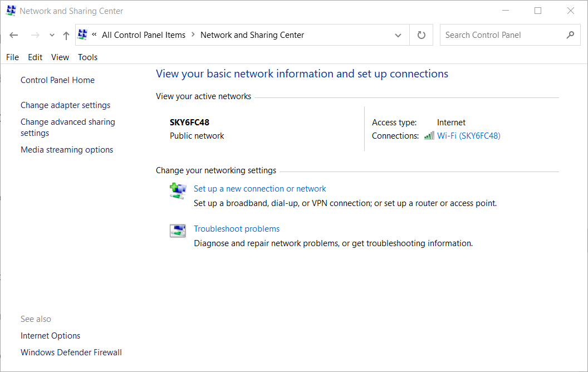Screen dimensions: 588x372
Task: Click the Refresh button in address bar
Action: 422,35
